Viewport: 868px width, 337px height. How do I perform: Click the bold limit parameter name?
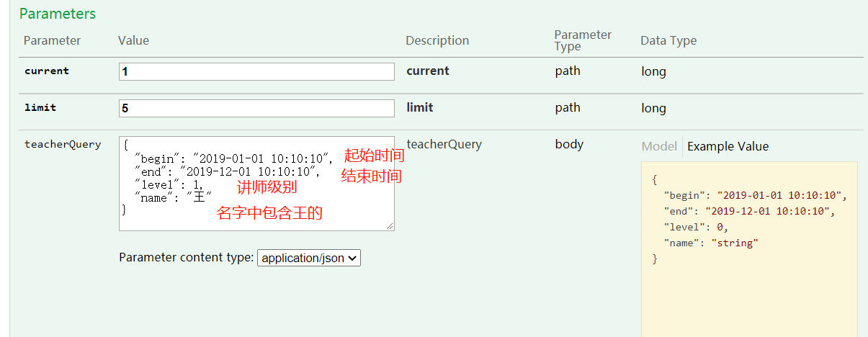click(x=40, y=107)
